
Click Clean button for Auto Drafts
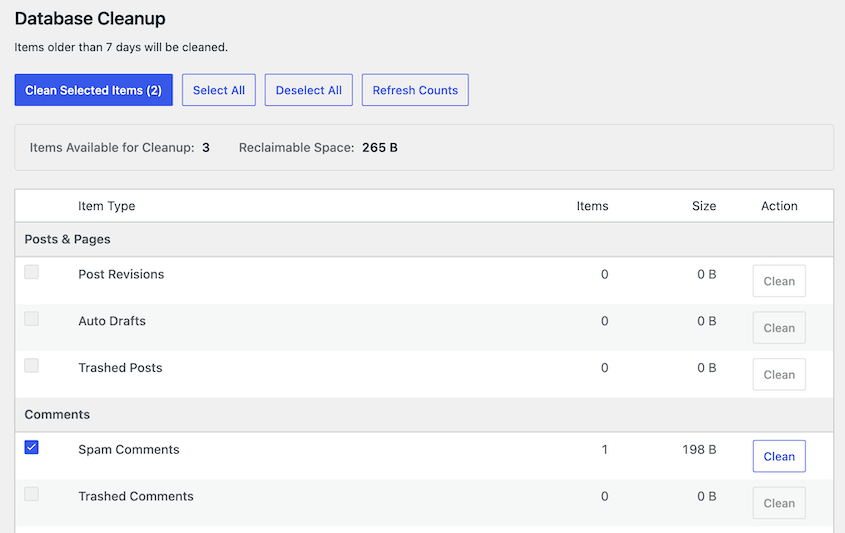click(x=779, y=328)
